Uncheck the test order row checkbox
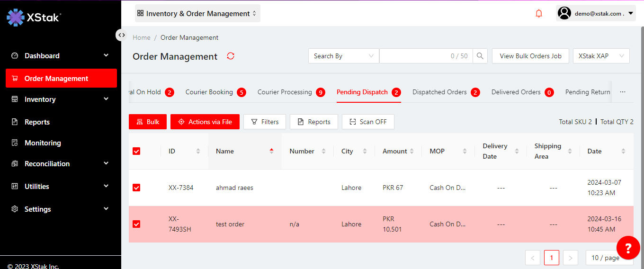This screenshot has height=269, width=644. click(136, 224)
